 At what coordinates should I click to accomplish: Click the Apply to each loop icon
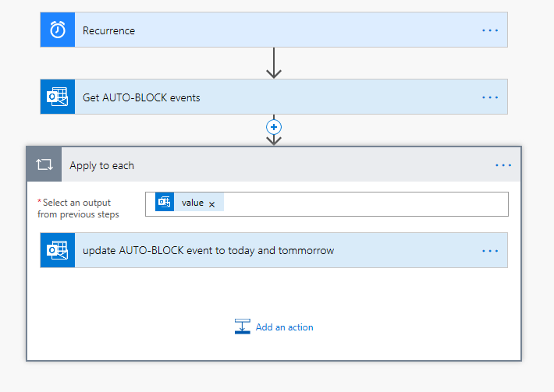pos(44,165)
